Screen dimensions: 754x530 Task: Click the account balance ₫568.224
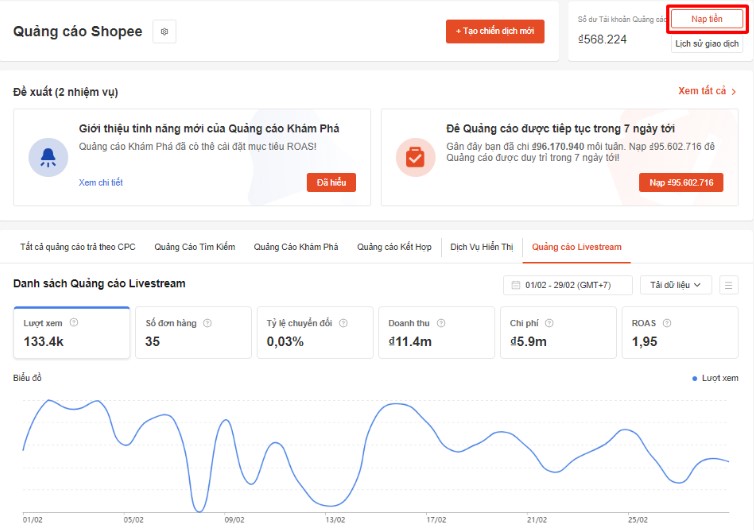click(x=603, y=39)
